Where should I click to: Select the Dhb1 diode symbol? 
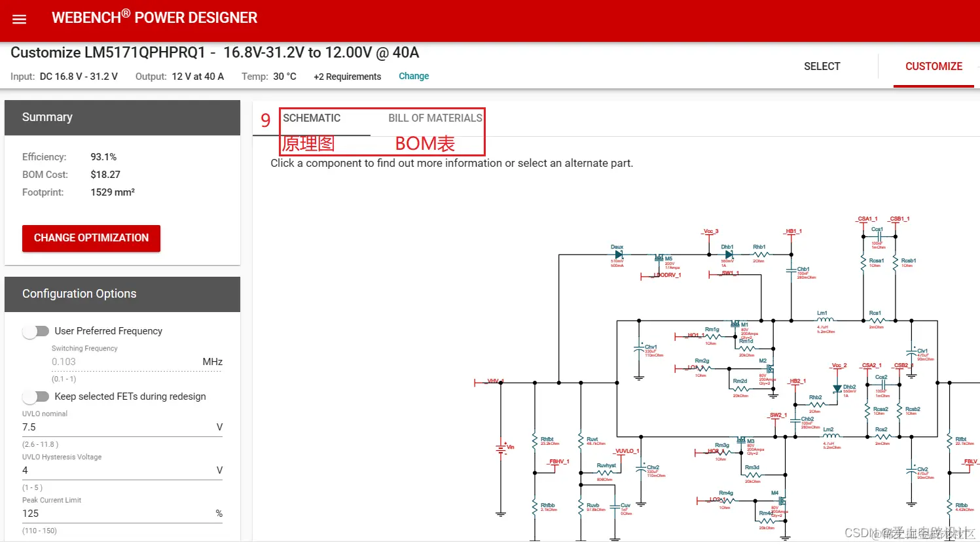pos(729,255)
